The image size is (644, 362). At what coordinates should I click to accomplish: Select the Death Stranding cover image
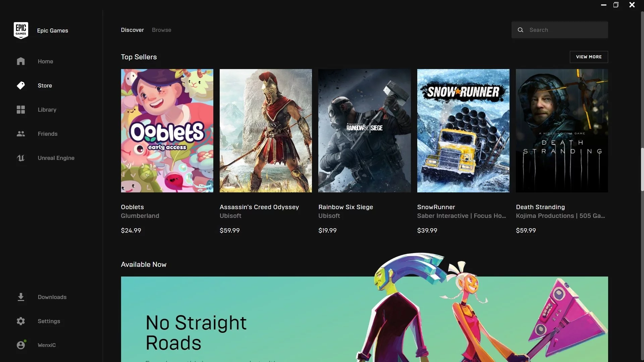[561, 131]
